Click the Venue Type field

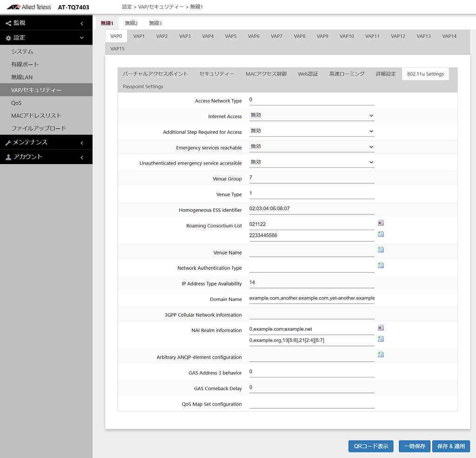coord(312,194)
